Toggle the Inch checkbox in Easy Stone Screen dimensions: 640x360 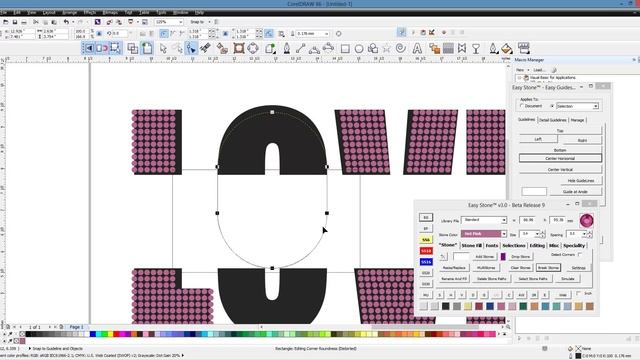[578, 293]
